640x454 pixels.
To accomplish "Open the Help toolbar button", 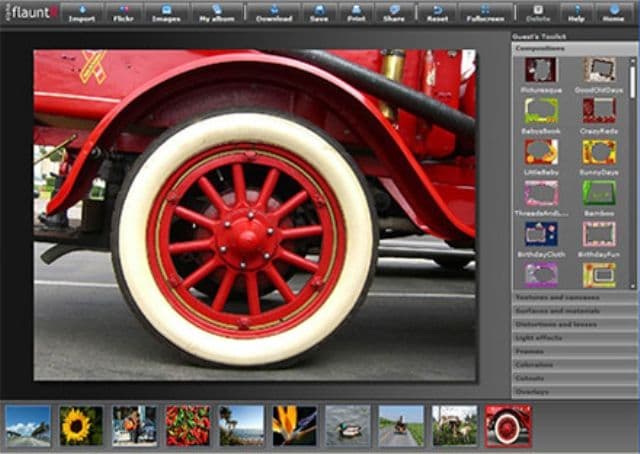I will pos(576,13).
